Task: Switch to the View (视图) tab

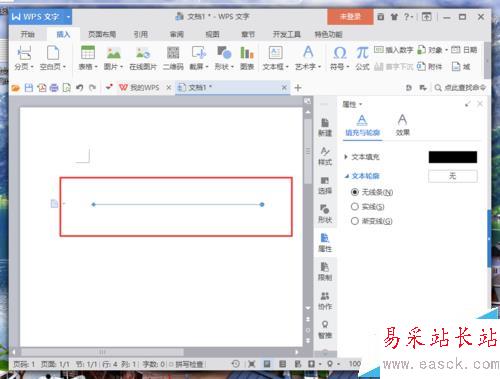Action: [212, 34]
